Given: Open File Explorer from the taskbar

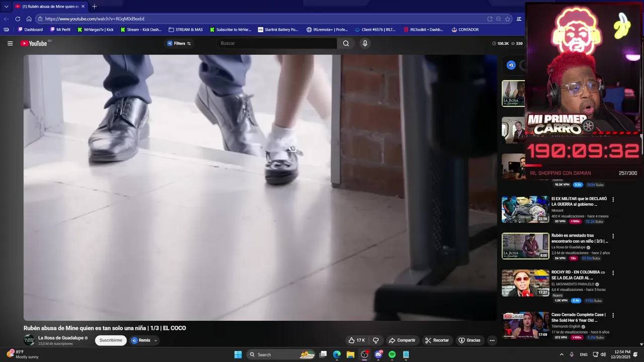Looking at the screenshot, I should 350,354.
